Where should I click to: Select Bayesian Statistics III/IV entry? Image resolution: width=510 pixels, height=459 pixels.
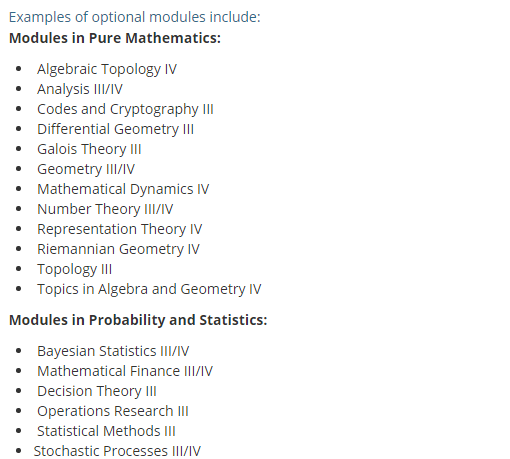click(x=113, y=351)
